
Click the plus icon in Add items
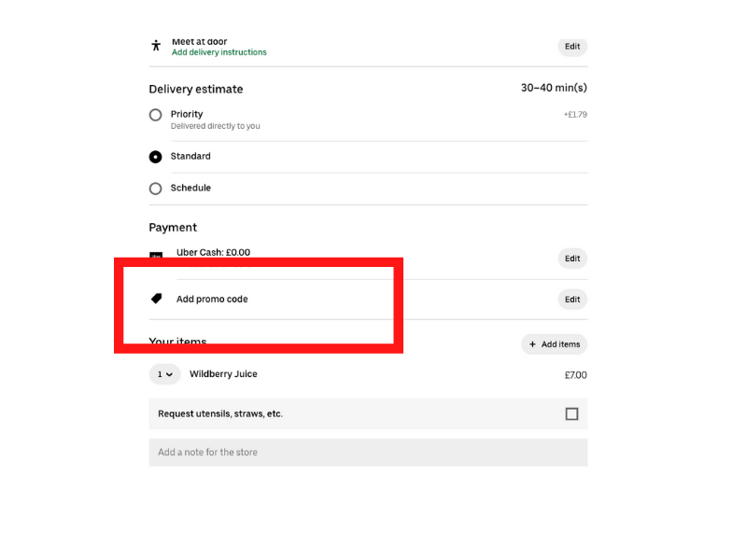[532, 344]
